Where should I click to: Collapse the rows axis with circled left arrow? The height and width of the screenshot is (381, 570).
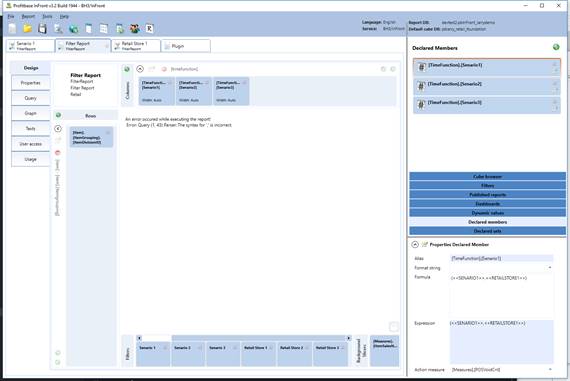tap(58, 129)
